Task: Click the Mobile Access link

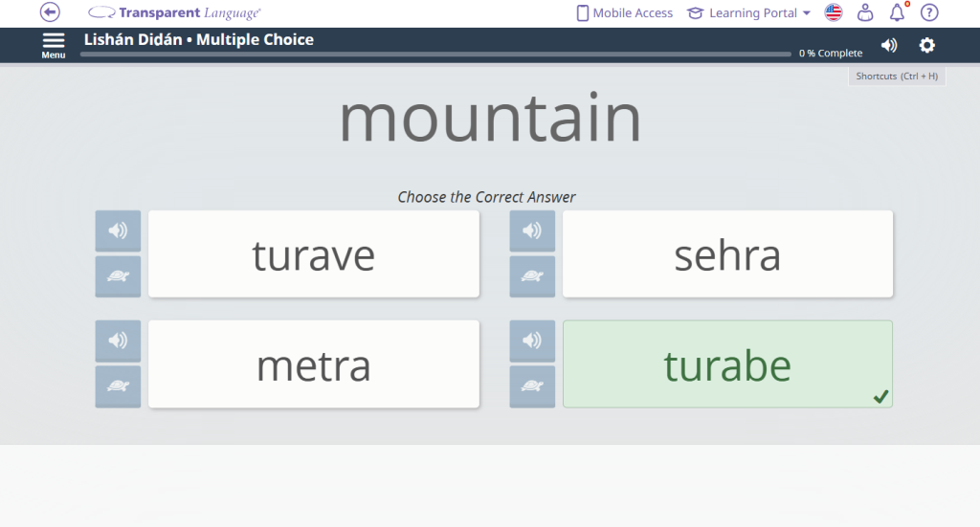Action: (624, 13)
